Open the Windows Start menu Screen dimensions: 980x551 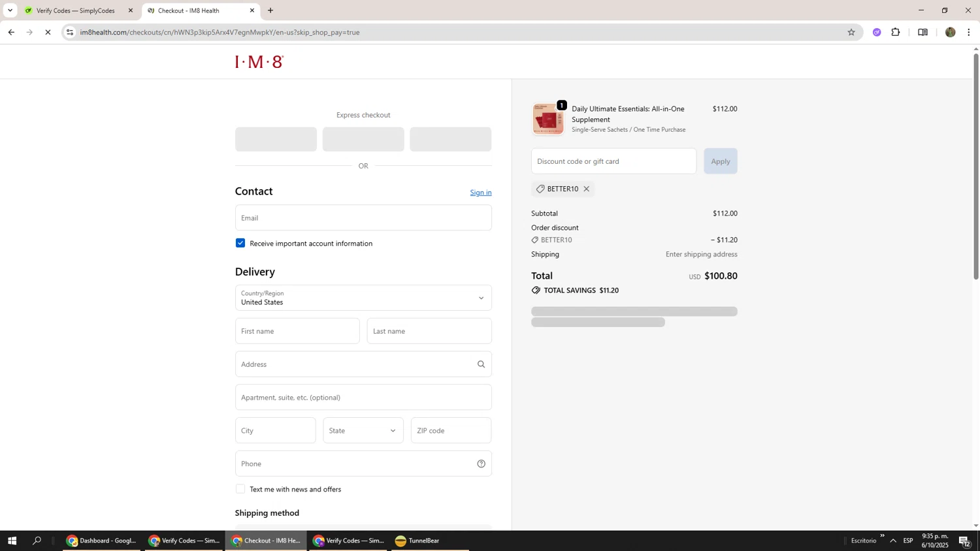point(12,541)
